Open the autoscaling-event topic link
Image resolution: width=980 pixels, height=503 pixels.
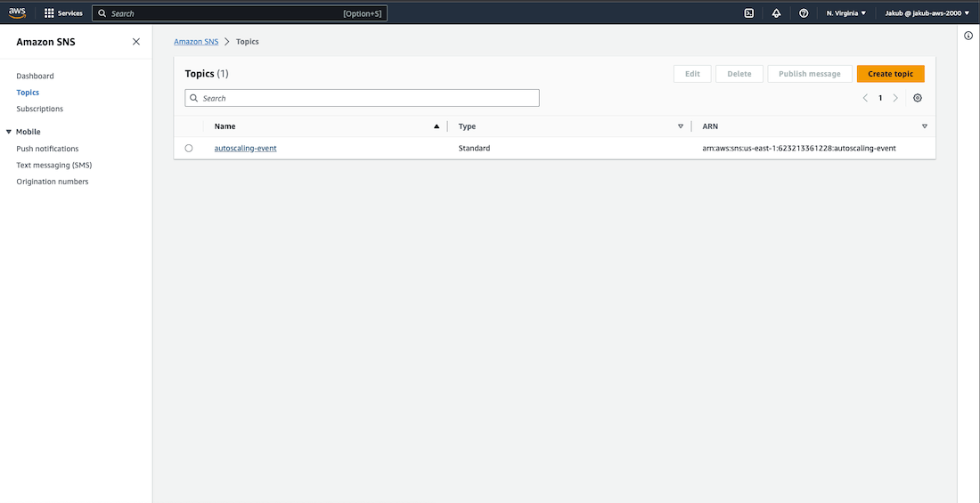point(245,148)
